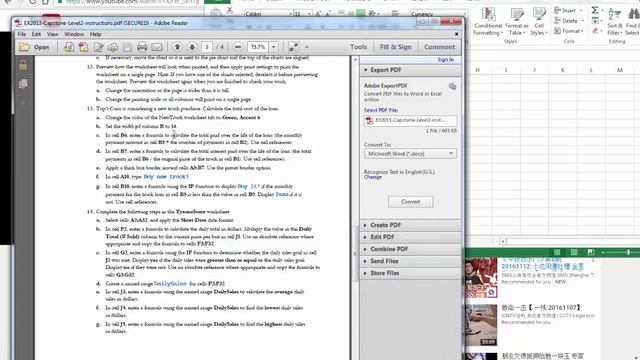Adjust the Excel zoom slider handle
This screenshot has width=640, height=360.
click(x=629, y=252)
